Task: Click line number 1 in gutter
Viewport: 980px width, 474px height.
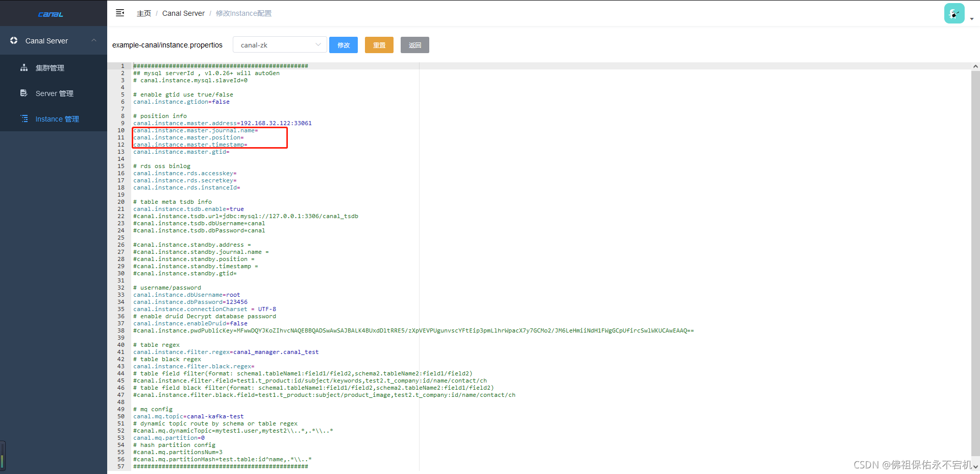Action: point(122,66)
